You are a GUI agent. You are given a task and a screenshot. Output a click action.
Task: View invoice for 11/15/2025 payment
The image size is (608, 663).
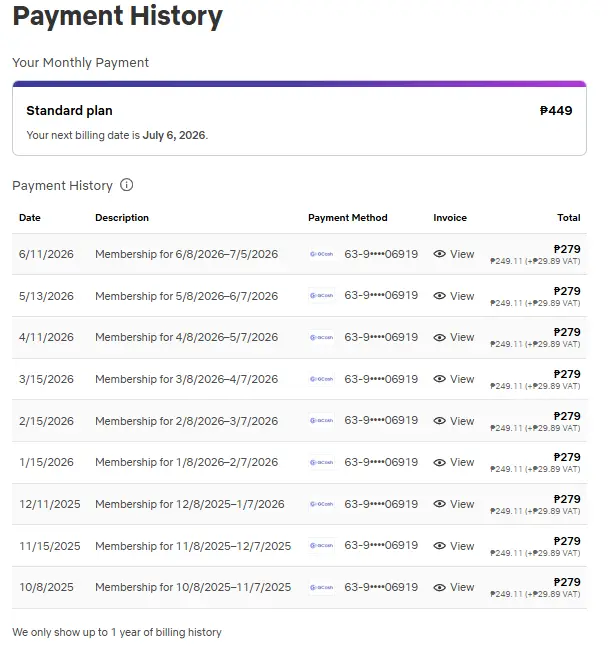pyautogui.click(x=454, y=545)
